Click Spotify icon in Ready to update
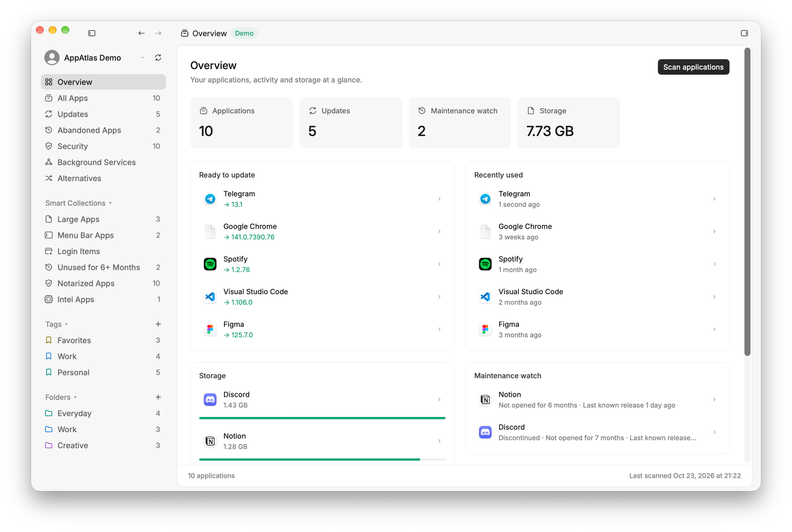792x532 pixels. [210, 264]
